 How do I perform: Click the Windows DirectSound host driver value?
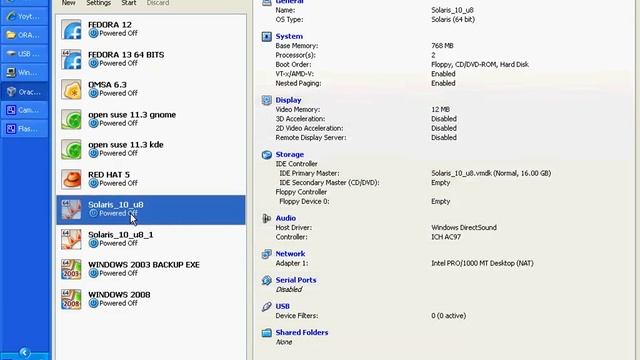tap(464, 227)
